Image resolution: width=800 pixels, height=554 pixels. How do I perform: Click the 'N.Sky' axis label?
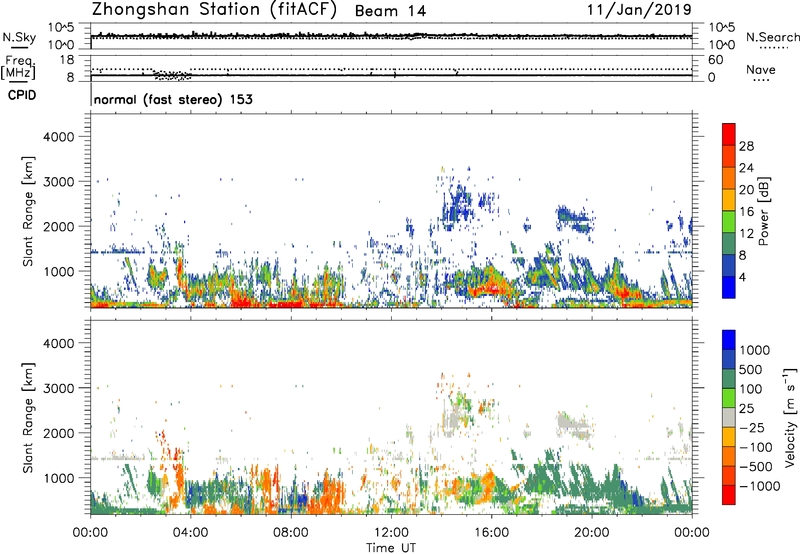point(19,38)
